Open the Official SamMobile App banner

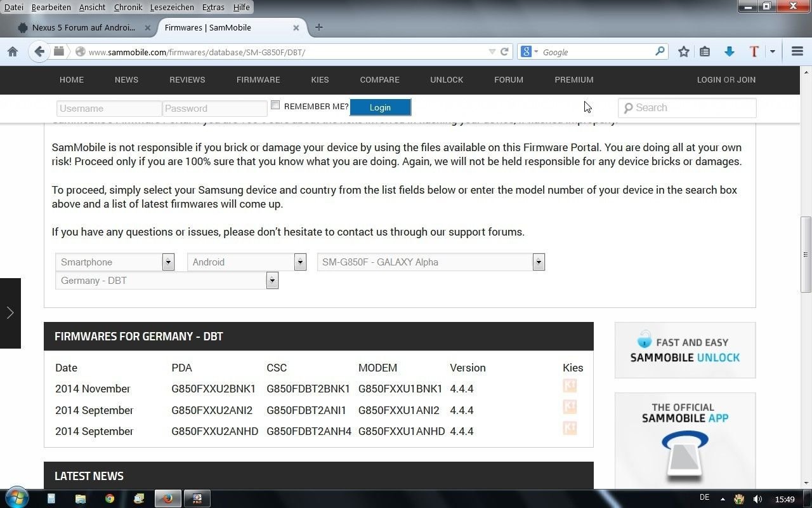coord(685,441)
